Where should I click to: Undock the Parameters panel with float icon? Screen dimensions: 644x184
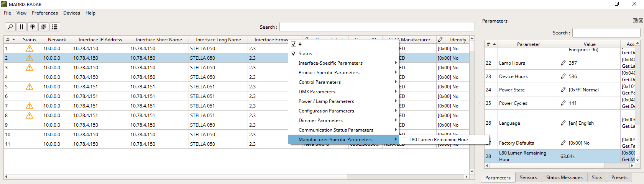point(635,21)
